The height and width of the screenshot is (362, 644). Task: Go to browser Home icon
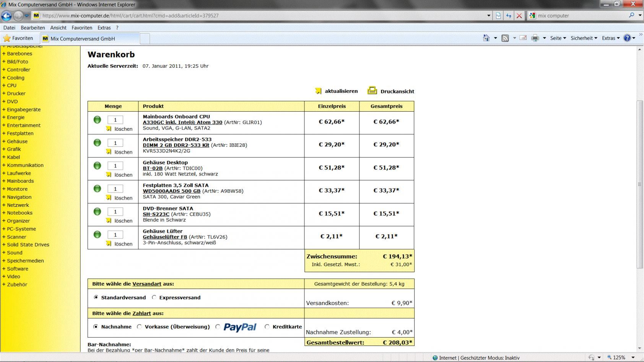(486, 38)
